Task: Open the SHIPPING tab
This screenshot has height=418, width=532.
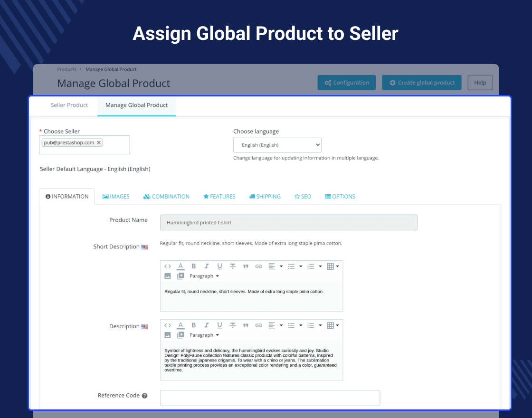Action: click(x=265, y=197)
